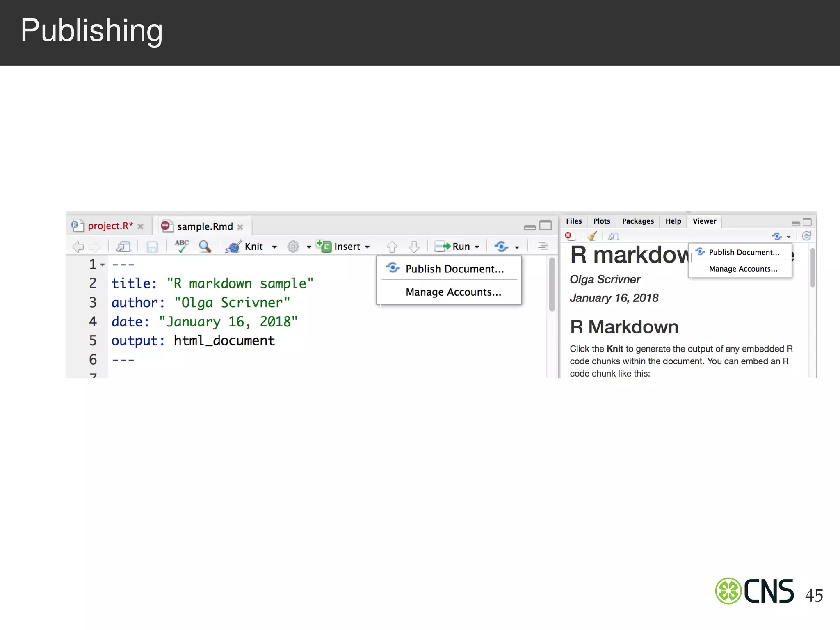Click the save floppy disk icon
Screen dimensions: 840x630
152,247
